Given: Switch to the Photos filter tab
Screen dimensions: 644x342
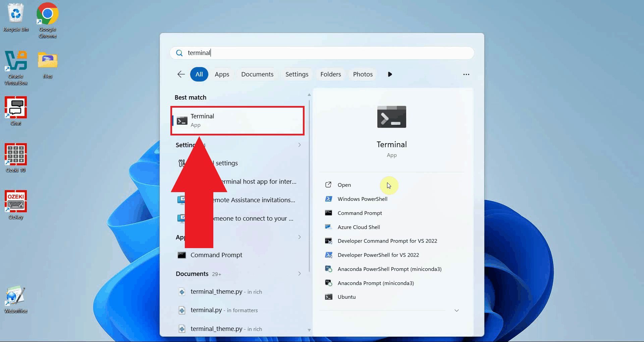Looking at the screenshot, I should pos(363,74).
